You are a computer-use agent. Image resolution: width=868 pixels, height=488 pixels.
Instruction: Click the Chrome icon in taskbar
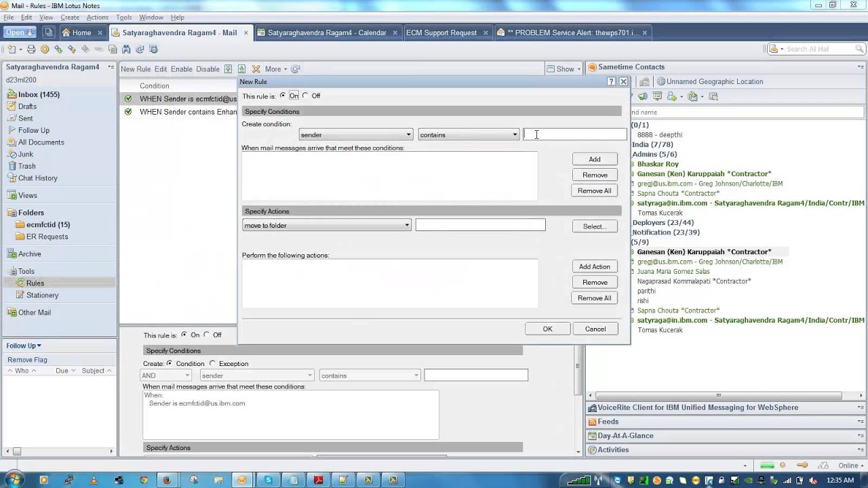(x=143, y=480)
